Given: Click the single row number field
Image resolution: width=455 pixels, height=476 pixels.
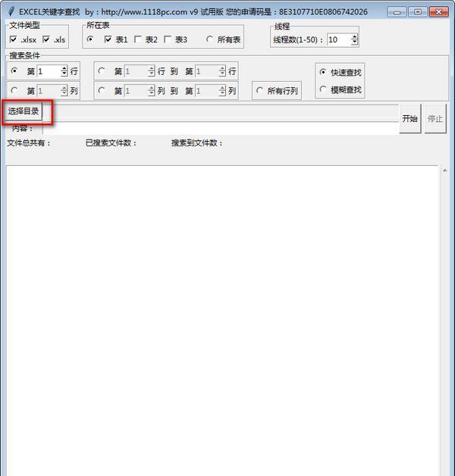Looking at the screenshot, I should coord(49,71).
